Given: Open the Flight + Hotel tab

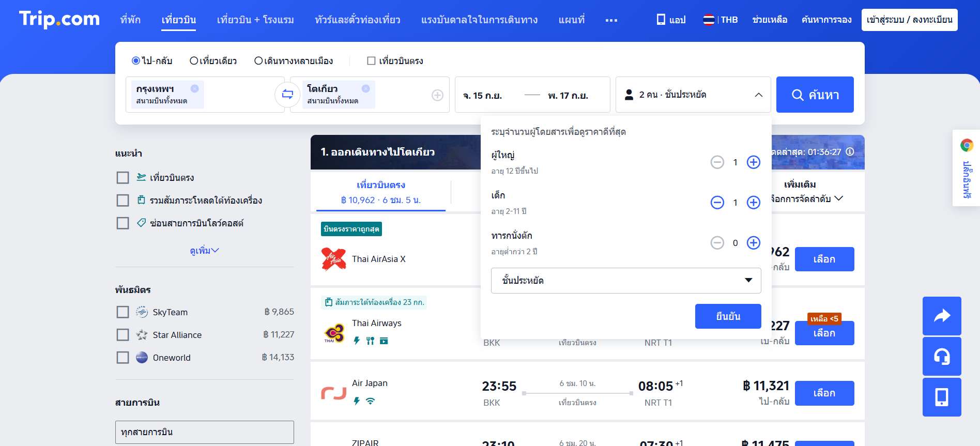Looking at the screenshot, I should [255, 20].
